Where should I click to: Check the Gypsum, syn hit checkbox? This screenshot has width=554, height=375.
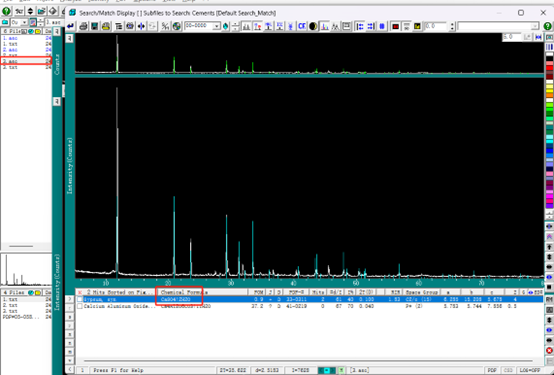click(80, 299)
